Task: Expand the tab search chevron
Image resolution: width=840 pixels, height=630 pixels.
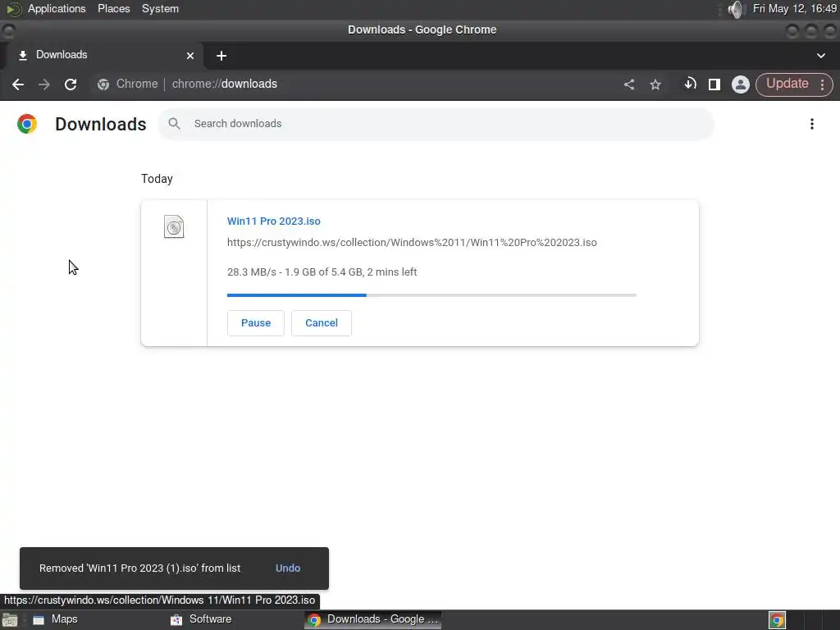Action: pos(820,56)
